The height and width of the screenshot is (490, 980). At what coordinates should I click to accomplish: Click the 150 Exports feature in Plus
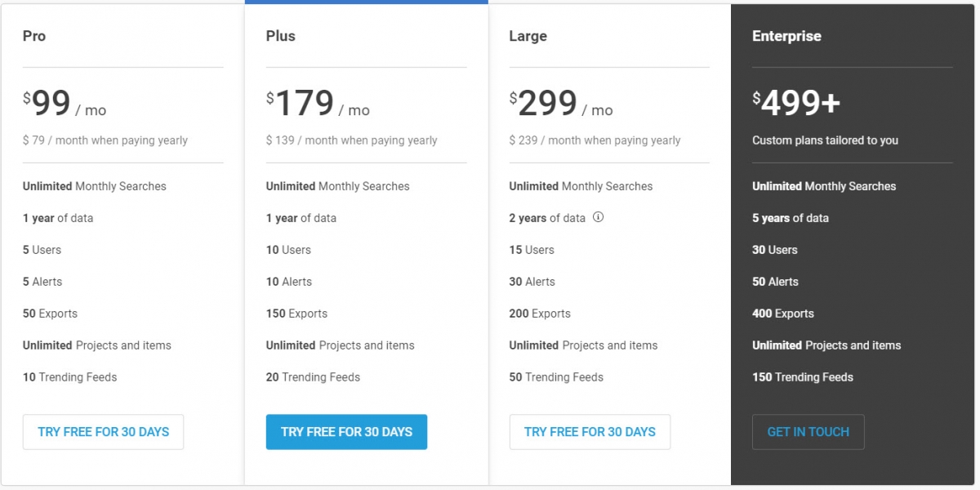[x=296, y=314]
